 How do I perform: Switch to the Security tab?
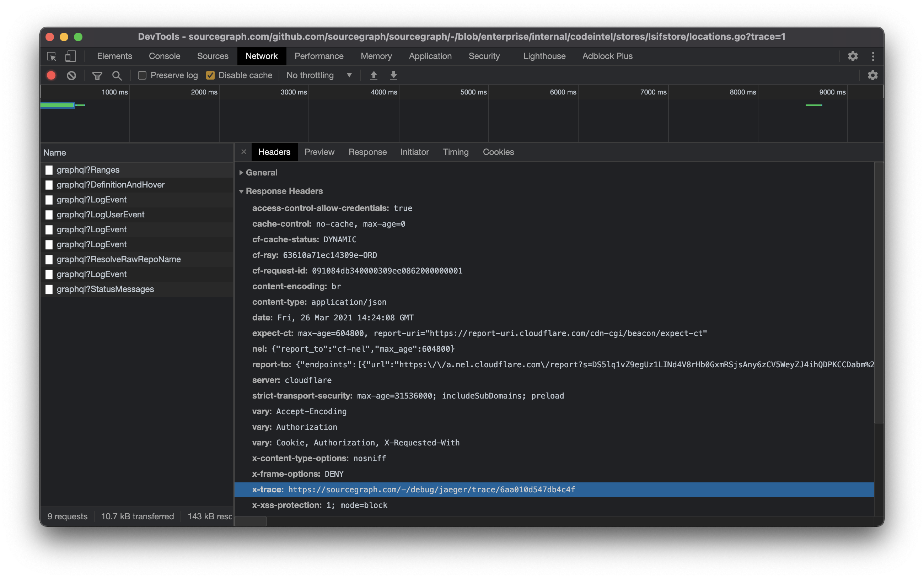pyautogui.click(x=484, y=56)
